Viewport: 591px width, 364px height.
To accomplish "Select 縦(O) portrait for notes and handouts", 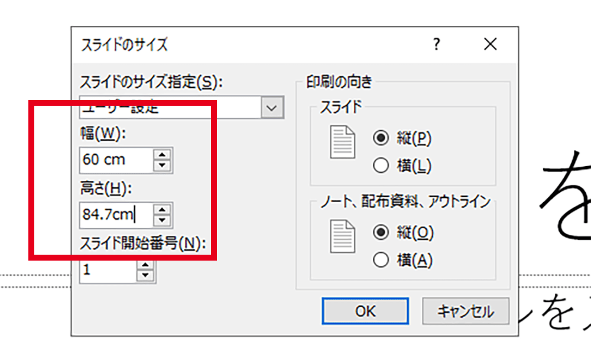I will (381, 233).
